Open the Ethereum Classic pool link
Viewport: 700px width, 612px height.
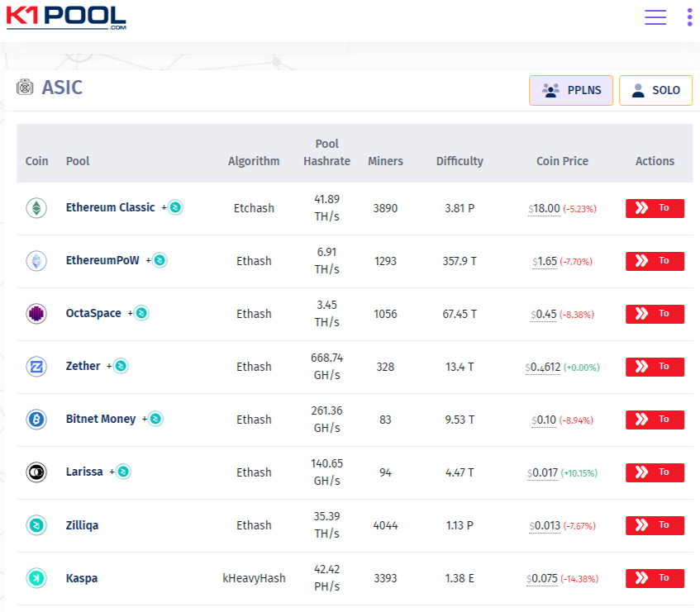110,207
